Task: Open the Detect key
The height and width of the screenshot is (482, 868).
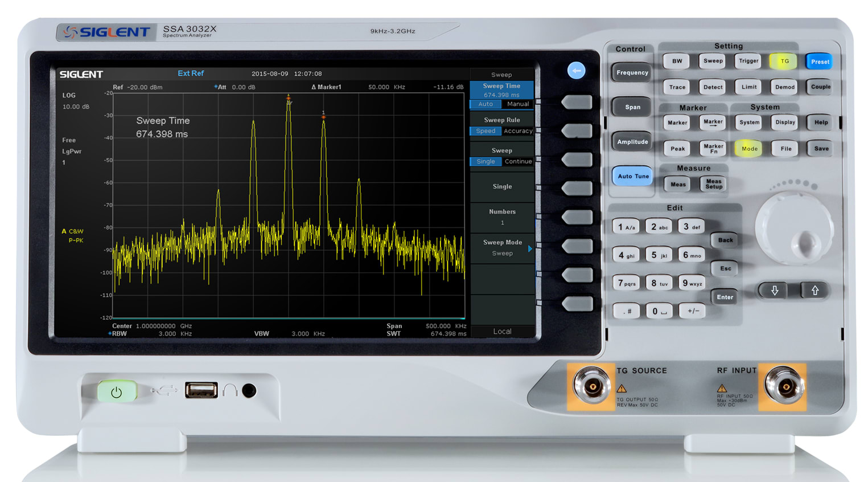Action: (713, 87)
